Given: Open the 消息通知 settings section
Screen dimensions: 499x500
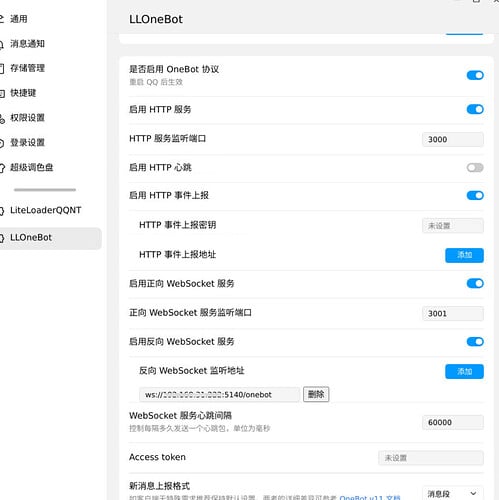Looking at the screenshot, I should (x=27, y=44).
